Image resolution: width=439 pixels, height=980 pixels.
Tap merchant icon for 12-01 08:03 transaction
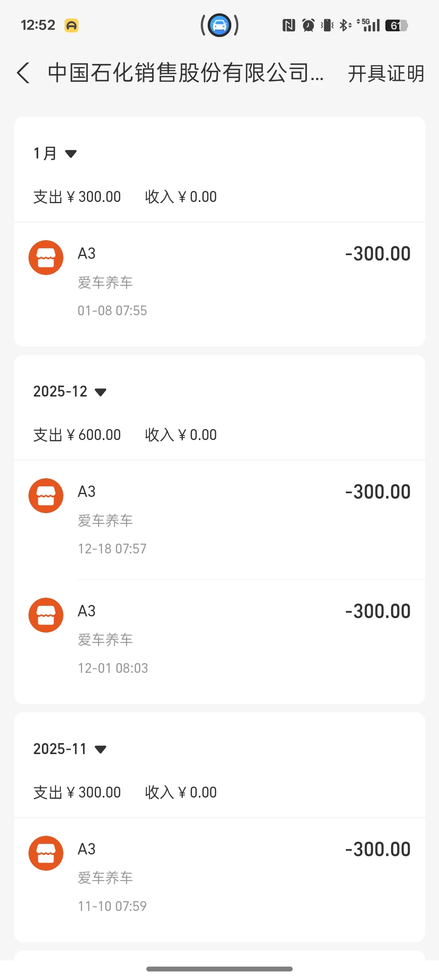46,615
